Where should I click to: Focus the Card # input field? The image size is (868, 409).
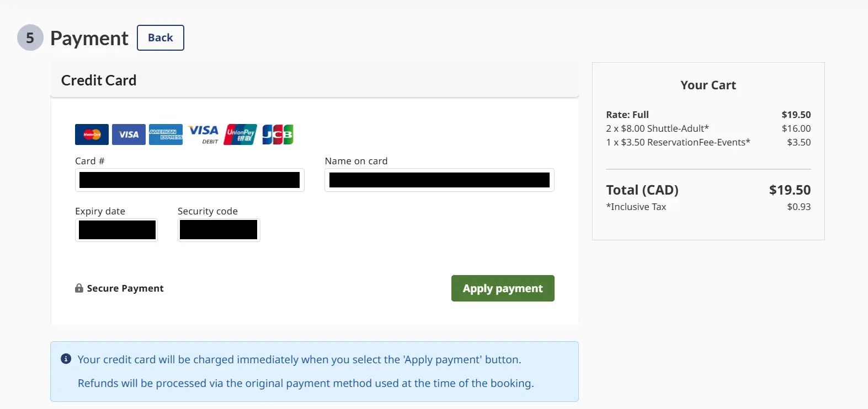tap(190, 180)
